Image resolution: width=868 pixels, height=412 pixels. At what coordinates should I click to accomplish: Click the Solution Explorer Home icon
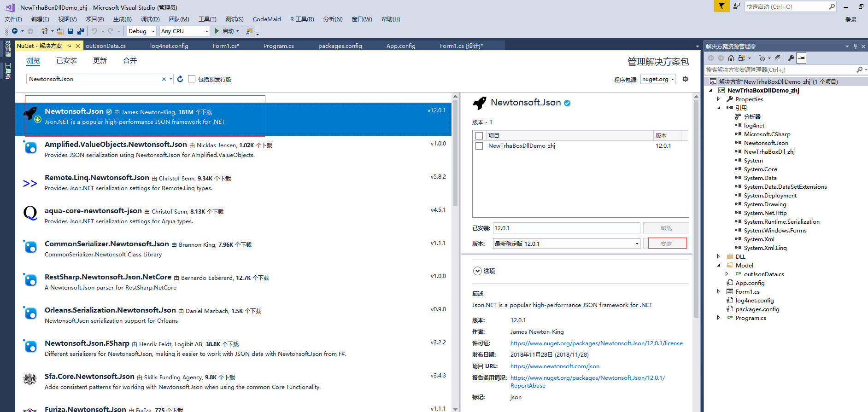click(731, 58)
